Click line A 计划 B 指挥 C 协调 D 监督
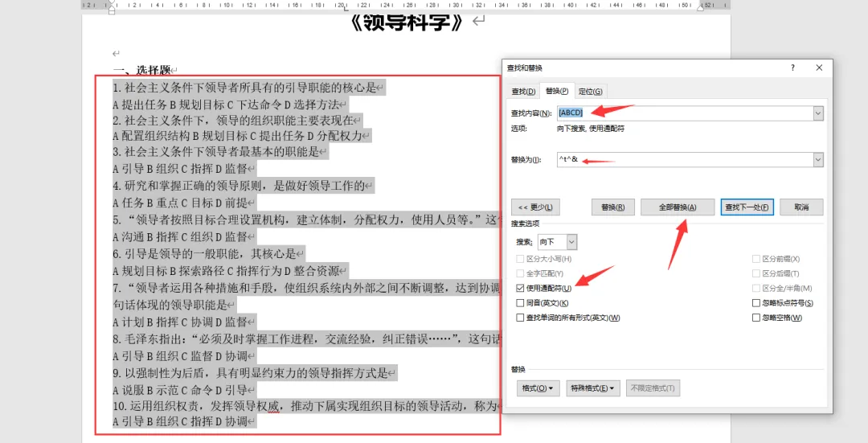The image size is (868, 443). coord(180,322)
